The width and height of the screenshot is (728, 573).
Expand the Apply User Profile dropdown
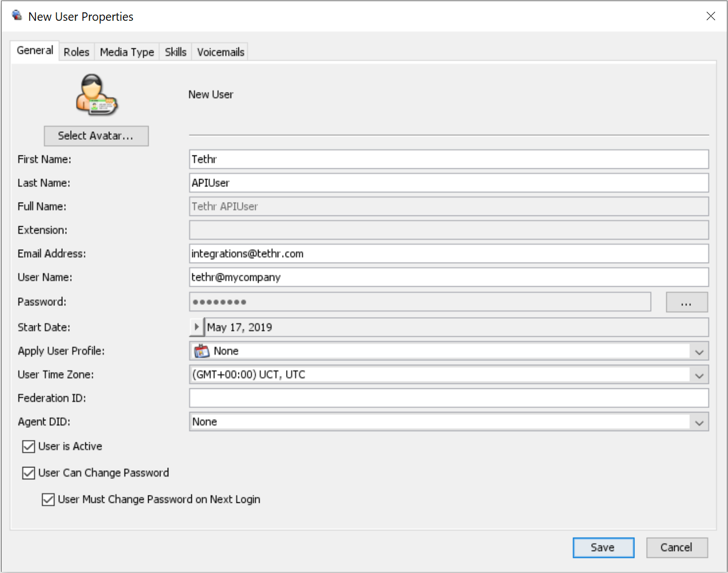[699, 352]
